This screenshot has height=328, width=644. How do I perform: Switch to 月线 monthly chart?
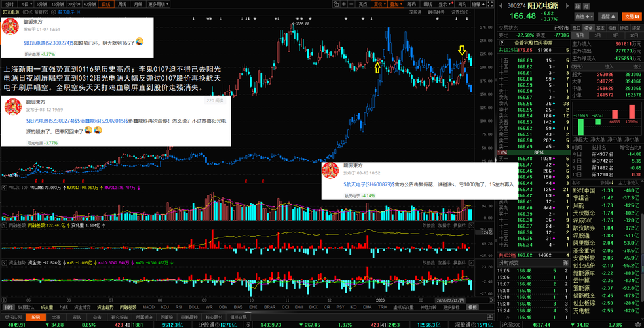click(138, 4)
